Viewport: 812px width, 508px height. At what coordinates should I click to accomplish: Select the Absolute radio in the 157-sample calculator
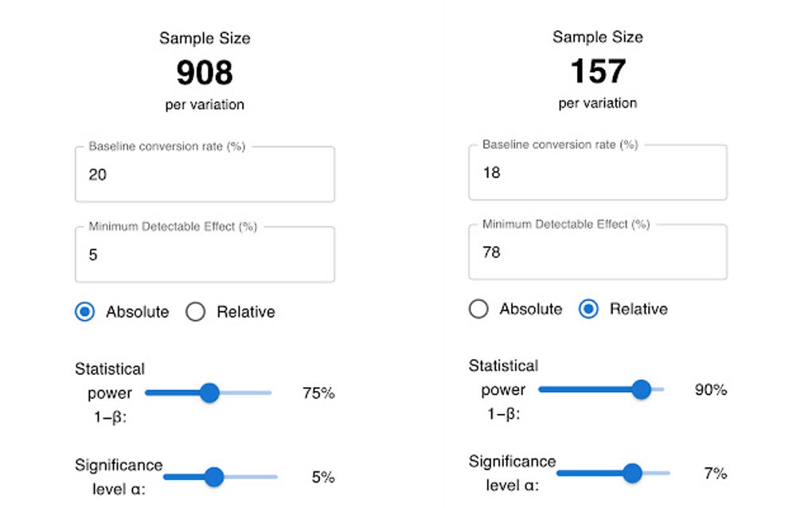point(478,309)
